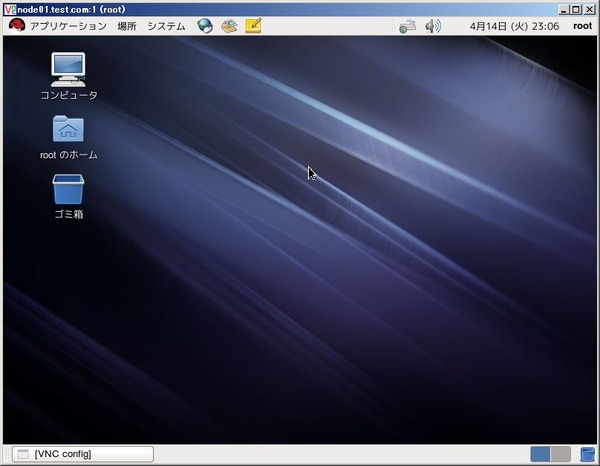
Task: Open the アプリケーション menu
Action: tap(68, 26)
